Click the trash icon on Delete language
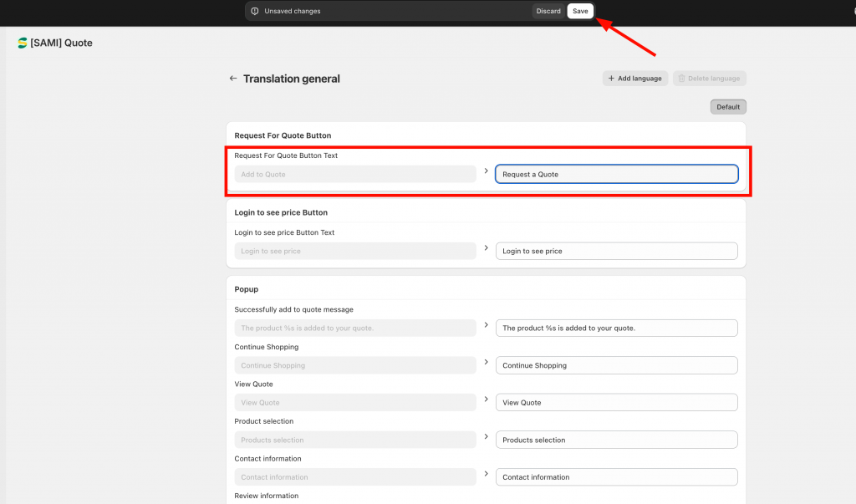Image resolution: width=856 pixels, height=504 pixels. point(682,79)
